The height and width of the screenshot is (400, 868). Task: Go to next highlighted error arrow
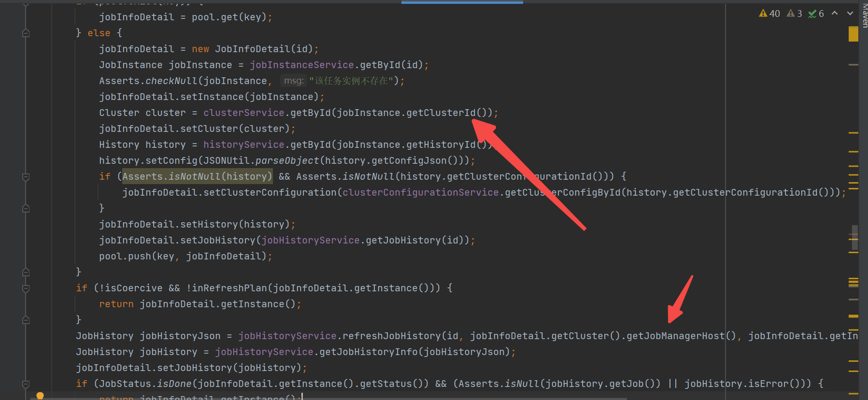click(850, 14)
